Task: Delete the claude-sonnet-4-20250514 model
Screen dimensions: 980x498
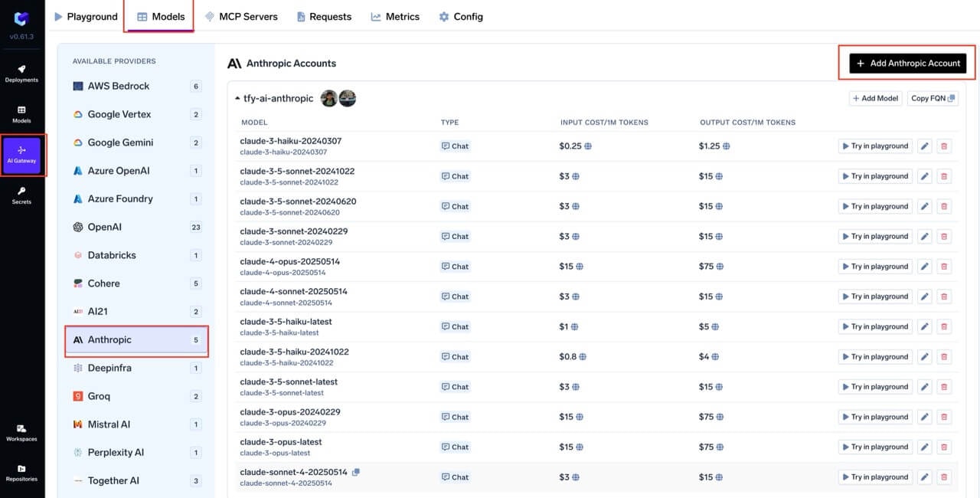Action: 944,477
